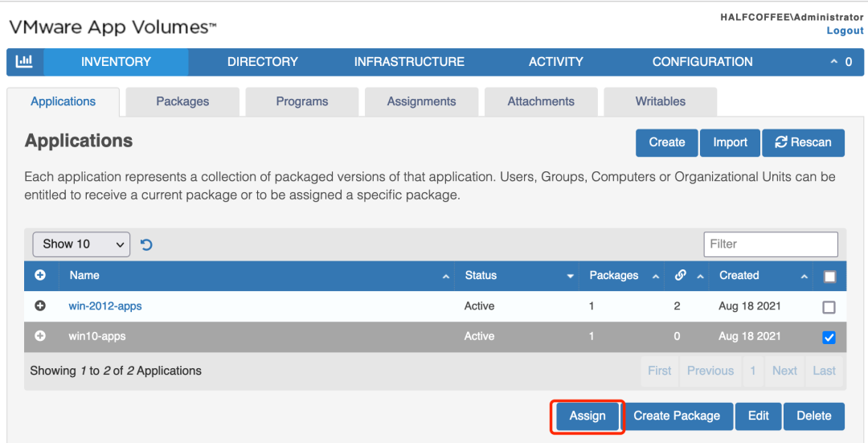Click the Delete button
Viewport: 868px width, 443px height.
tap(814, 416)
